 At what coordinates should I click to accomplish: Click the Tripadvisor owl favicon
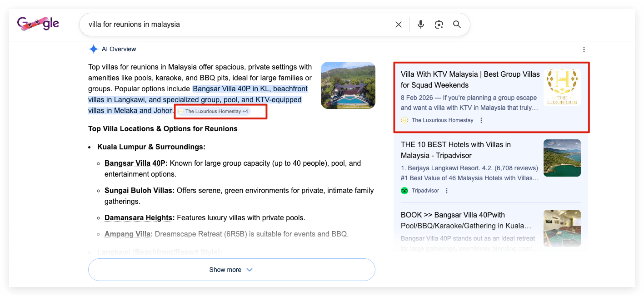tap(404, 191)
